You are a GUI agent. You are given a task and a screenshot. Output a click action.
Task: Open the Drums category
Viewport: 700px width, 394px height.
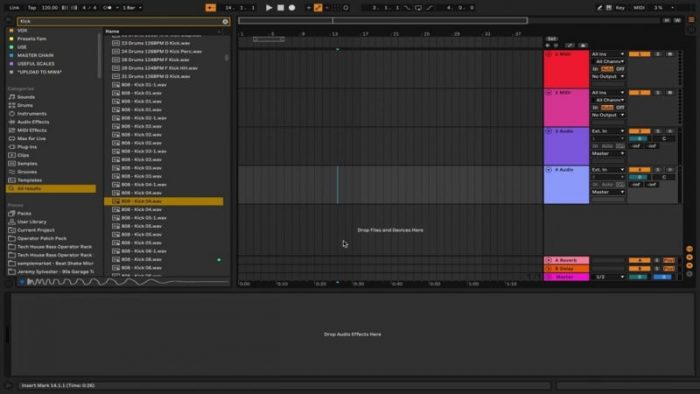coord(25,105)
